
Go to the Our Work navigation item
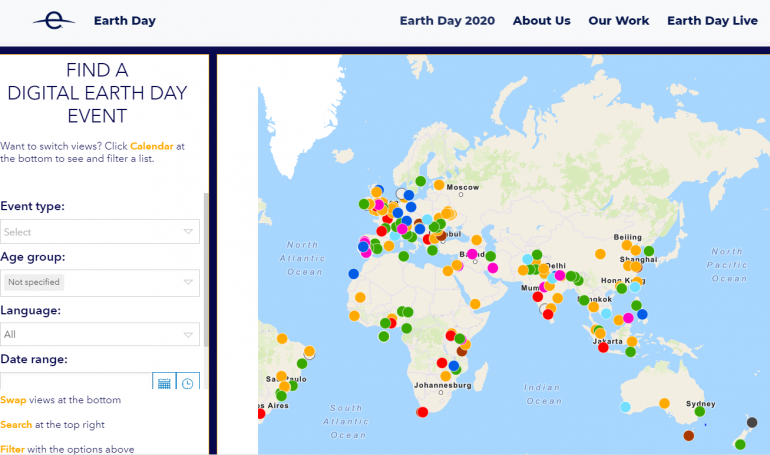point(619,21)
